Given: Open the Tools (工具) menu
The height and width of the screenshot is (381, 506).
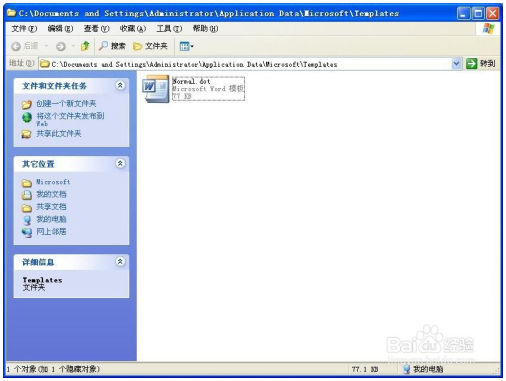Looking at the screenshot, I should pyautogui.click(x=169, y=29).
